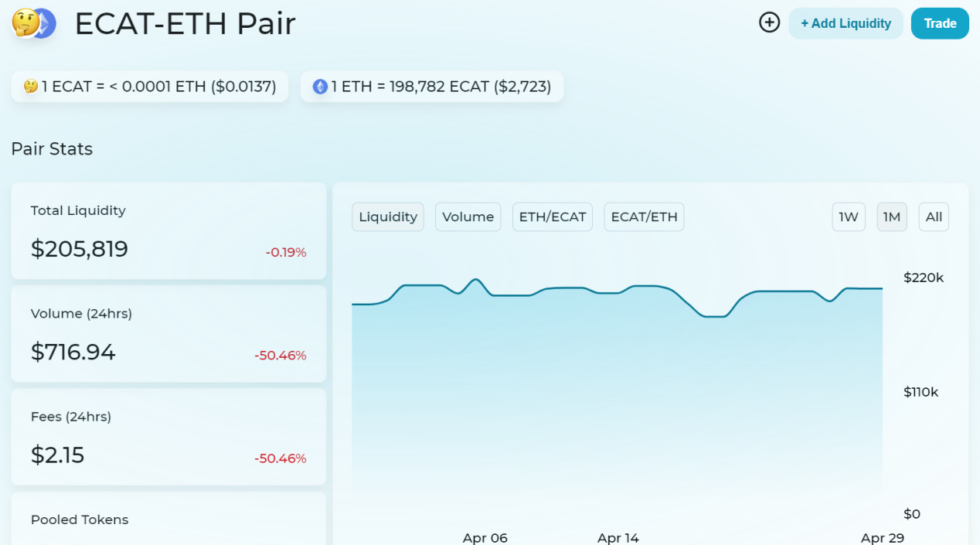Set chart time range to All
The height and width of the screenshot is (545, 980).
click(934, 216)
